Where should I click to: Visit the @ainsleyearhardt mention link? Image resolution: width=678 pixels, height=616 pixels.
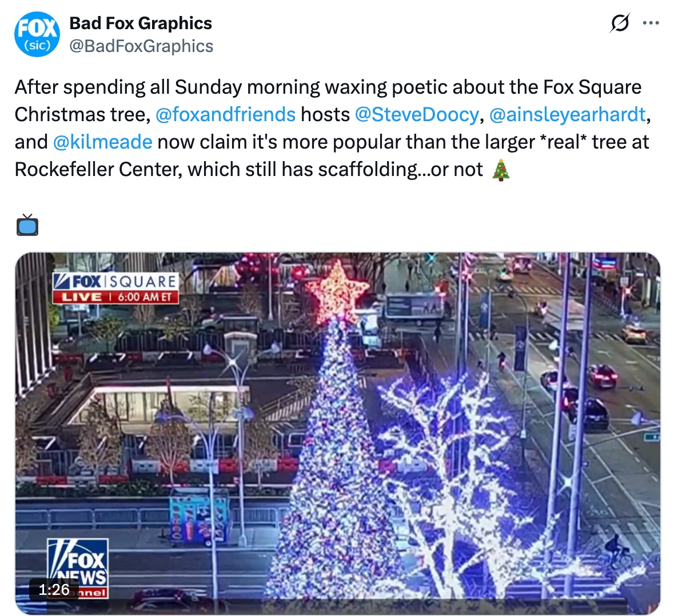click(567, 114)
